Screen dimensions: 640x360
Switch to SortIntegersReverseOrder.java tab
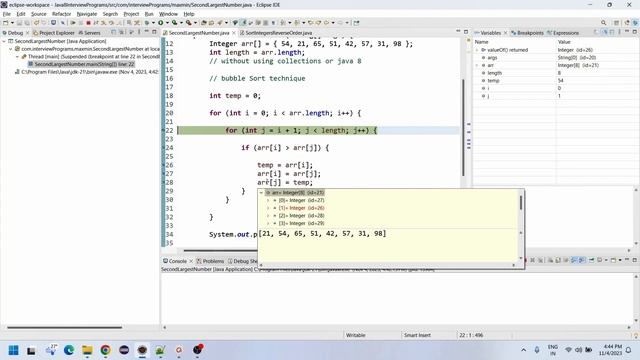276,33
